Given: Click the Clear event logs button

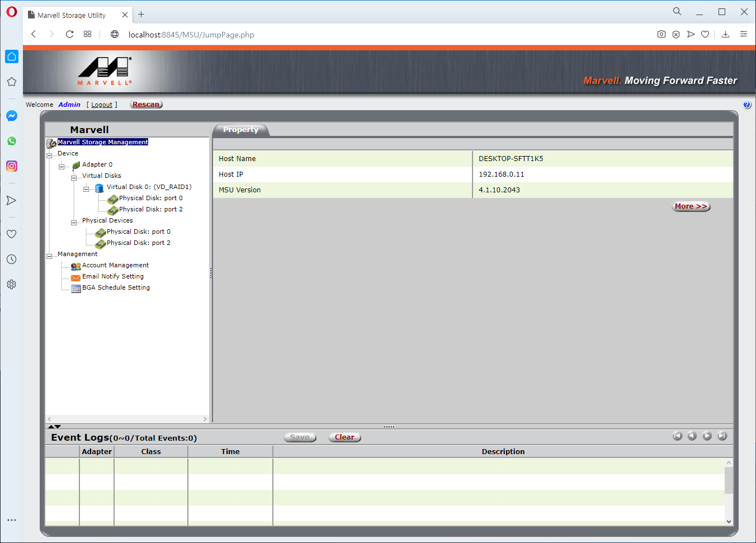Looking at the screenshot, I should [x=344, y=437].
